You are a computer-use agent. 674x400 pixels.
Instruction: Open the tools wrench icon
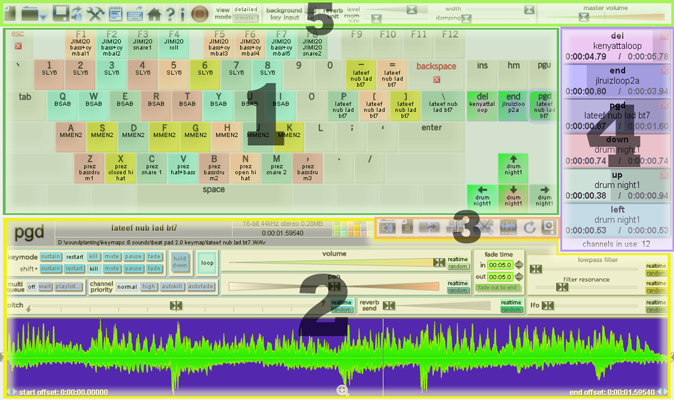[97, 13]
